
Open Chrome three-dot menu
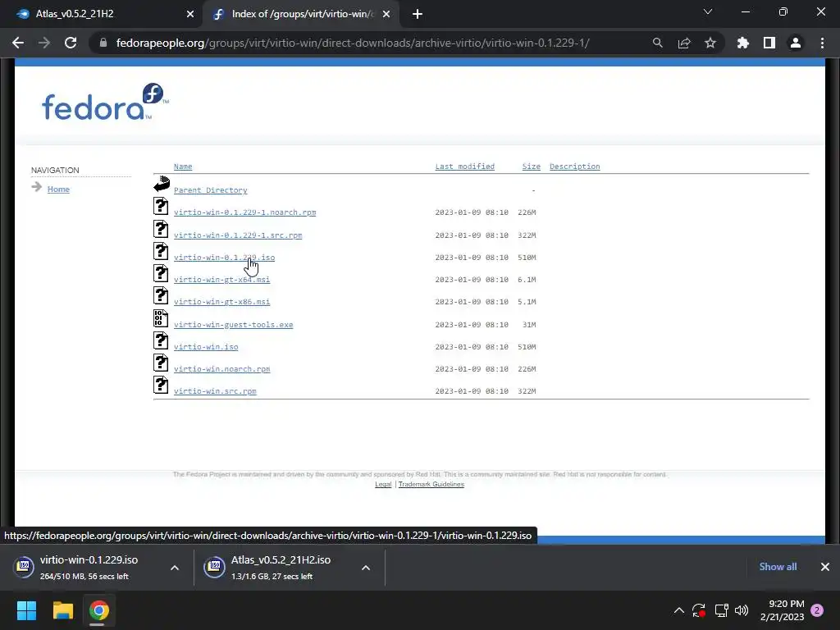click(822, 43)
